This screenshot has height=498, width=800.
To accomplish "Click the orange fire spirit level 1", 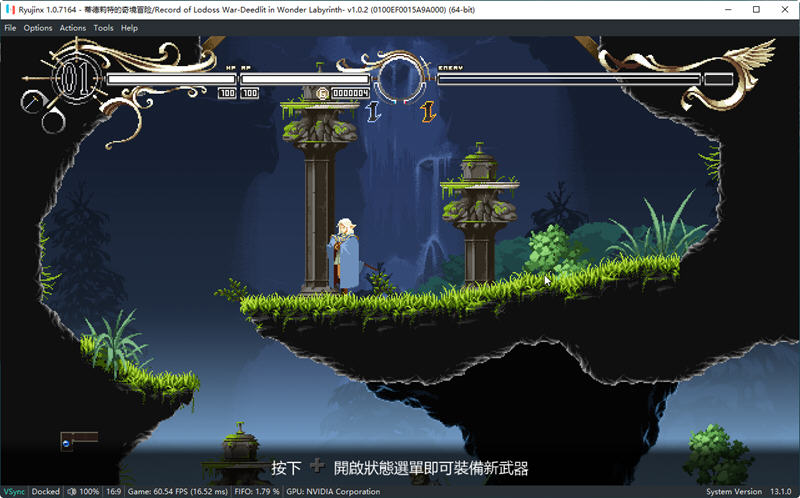I will (428, 111).
